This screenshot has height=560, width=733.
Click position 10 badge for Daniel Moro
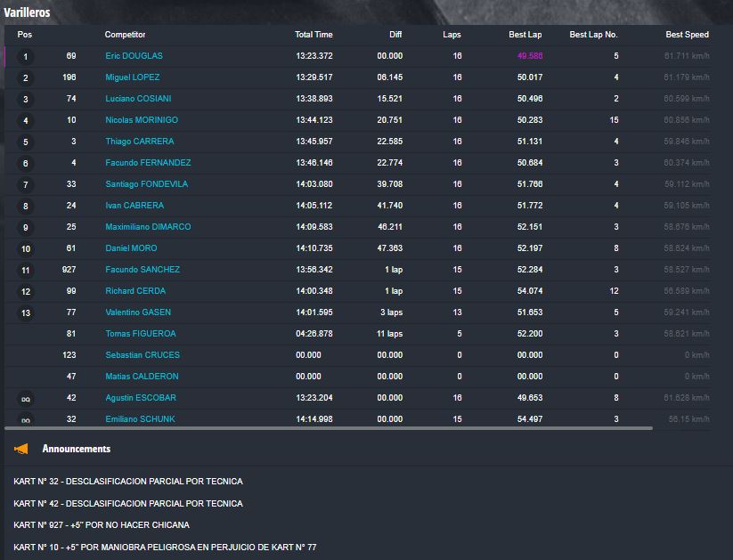coord(26,249)
